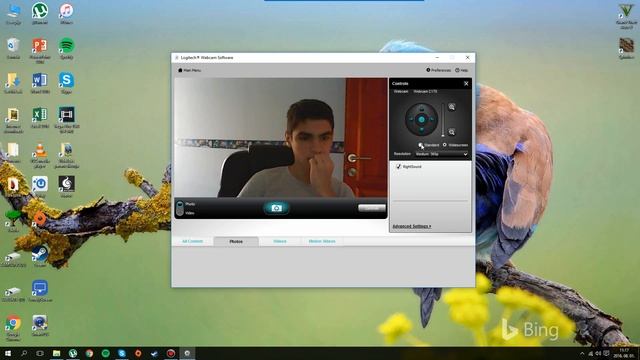Select the uTorrent desktop shortcut
Image resolution: width=640 pixels, height=360 pixels.
click(40, 13)
